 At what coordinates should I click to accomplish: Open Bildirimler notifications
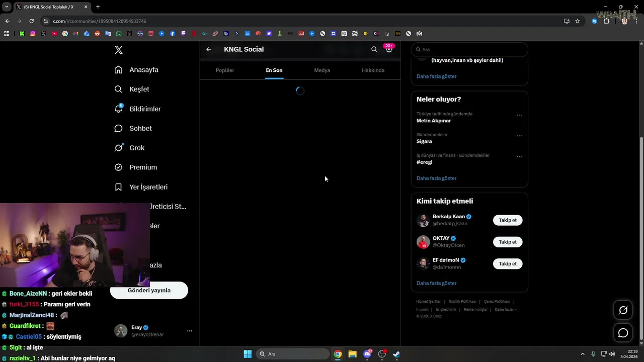coord(145,109)
